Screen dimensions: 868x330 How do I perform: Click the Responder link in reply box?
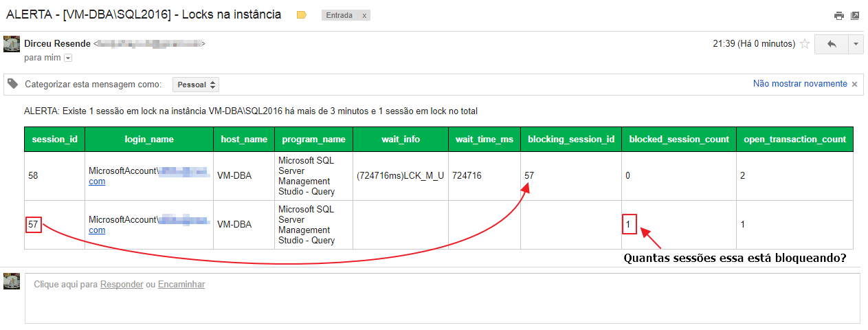(122, 285)
